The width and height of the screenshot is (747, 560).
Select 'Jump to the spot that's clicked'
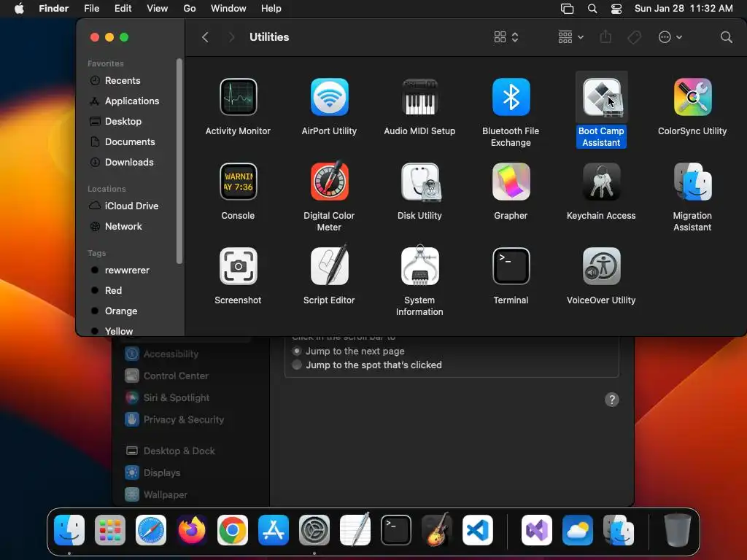point(297,365)
